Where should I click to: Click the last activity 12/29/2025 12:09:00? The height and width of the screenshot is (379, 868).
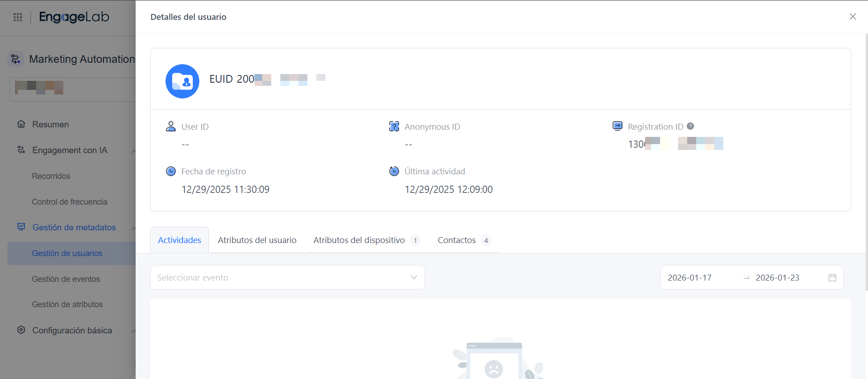click(448, 189)
